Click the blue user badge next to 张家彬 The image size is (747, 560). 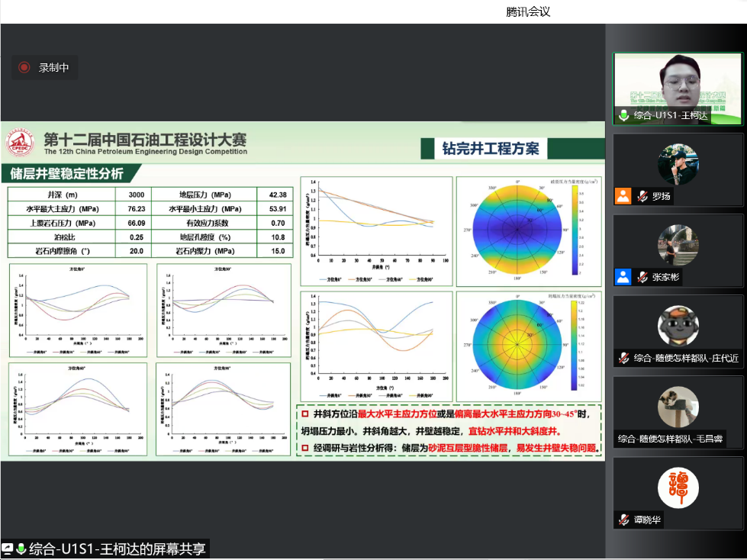623,277
